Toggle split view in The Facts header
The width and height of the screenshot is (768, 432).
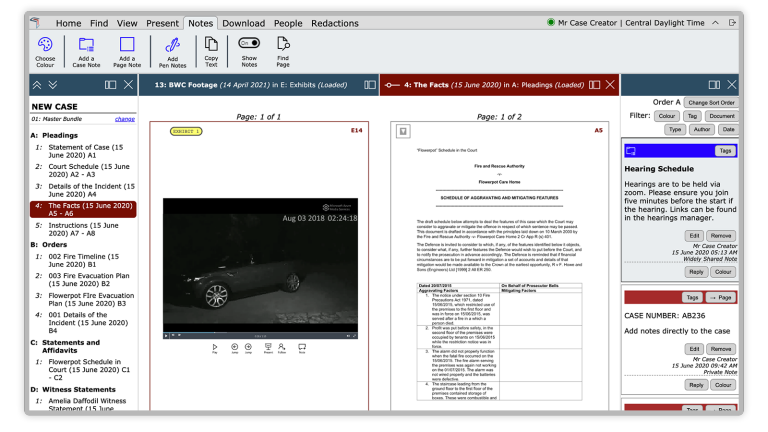[595, 86]
